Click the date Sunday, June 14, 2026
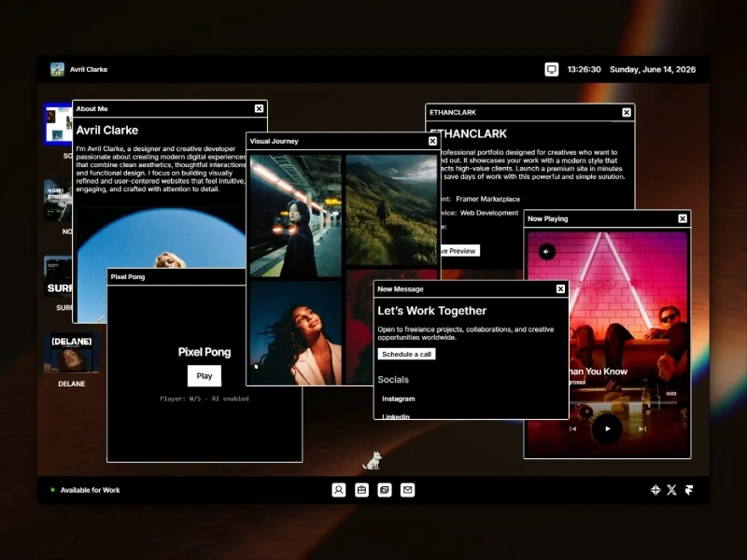 click(653, 69)
